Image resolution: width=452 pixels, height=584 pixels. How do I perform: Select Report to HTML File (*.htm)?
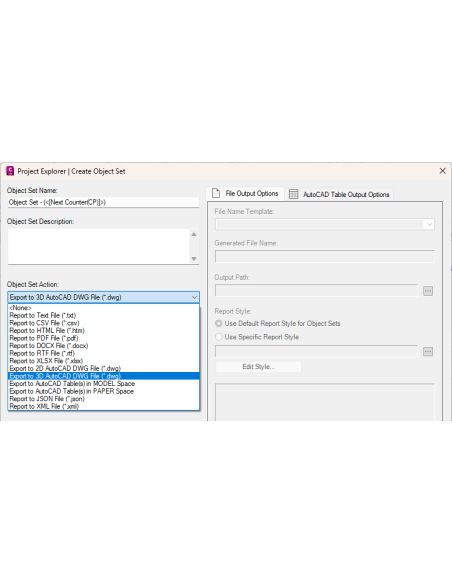pos(104,331)
